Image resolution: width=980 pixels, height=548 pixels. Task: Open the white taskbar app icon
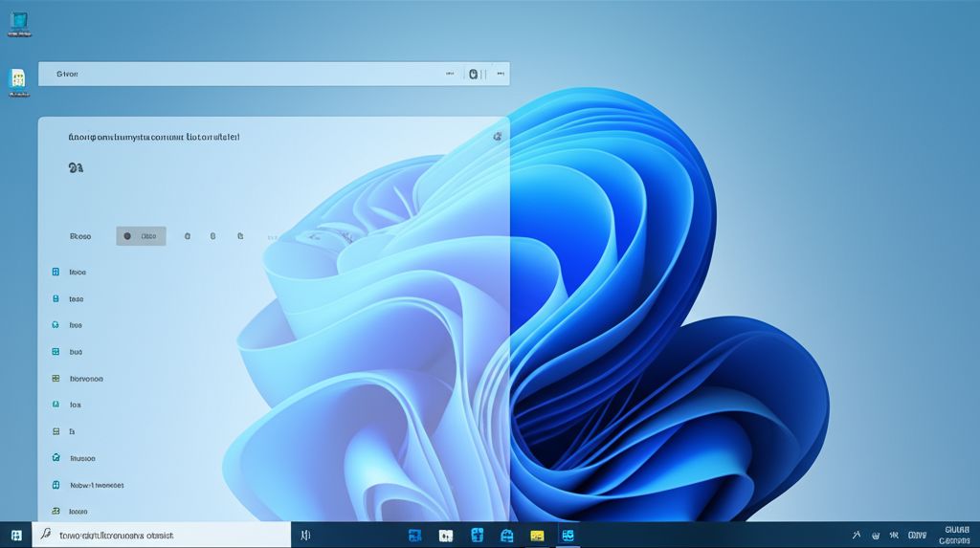click(x=446, y=536)
